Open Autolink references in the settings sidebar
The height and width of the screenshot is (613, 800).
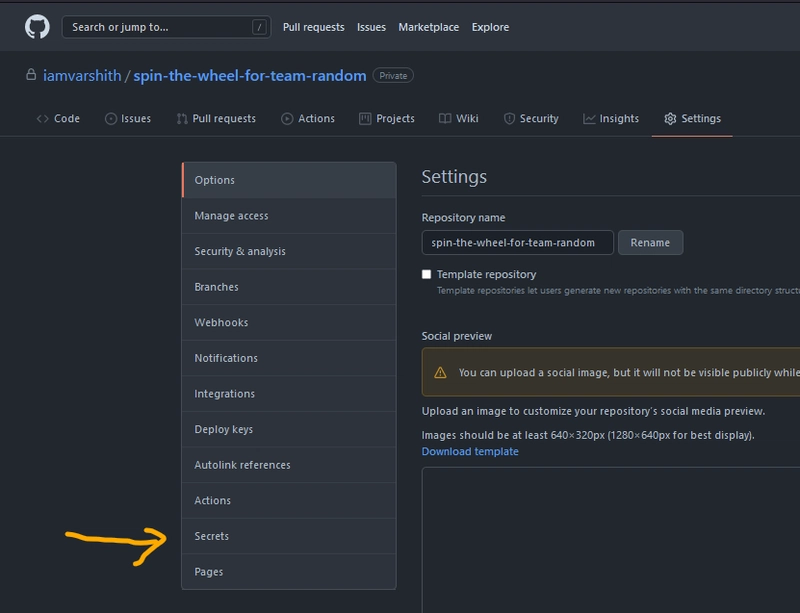[289, 465]
